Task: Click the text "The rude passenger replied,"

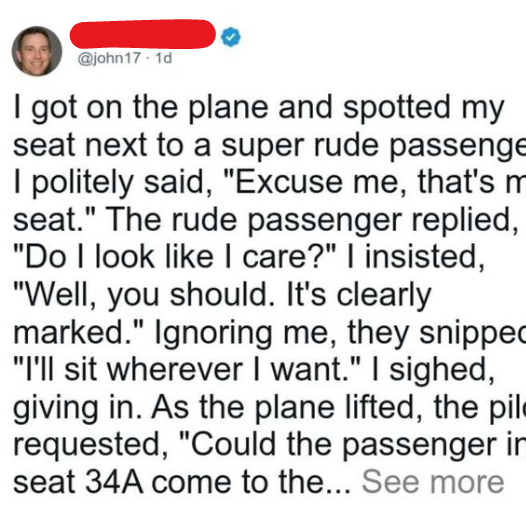Action: [x=312, y=221]
